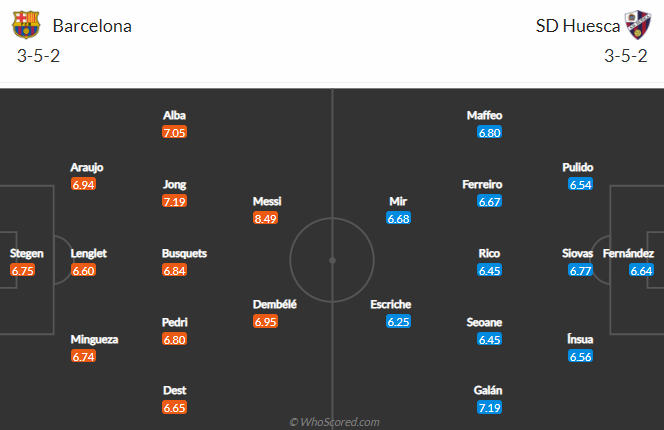
Task: Select player Pedri on the pitch
Action: point(174,322)
